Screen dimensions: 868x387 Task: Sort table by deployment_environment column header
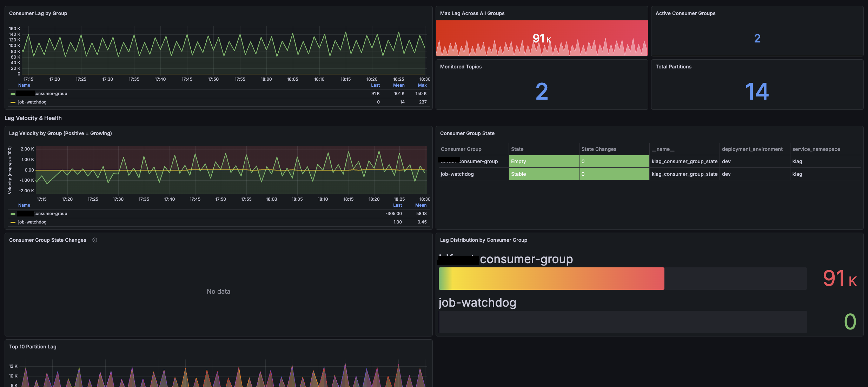(752, 149)
